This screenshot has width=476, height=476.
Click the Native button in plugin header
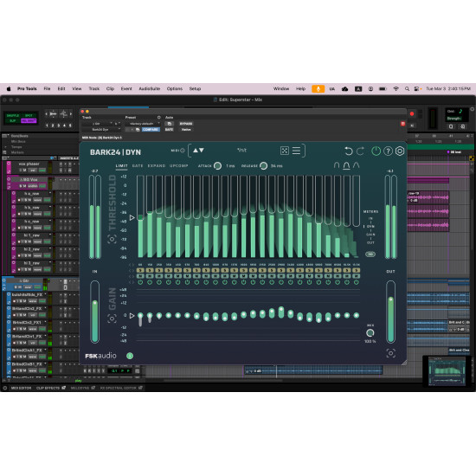pos(186,129)
